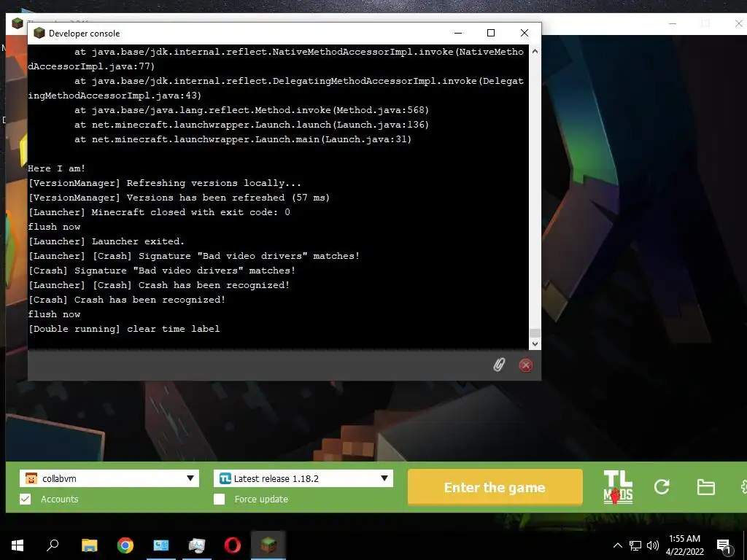Click the console scrollbar up arrow
The image size is (747, 560).
pyautogui.click(x=535, y=51)
